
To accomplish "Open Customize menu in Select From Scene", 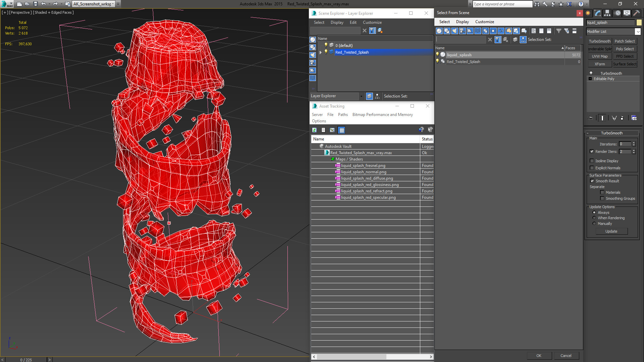I will [484, 22].
